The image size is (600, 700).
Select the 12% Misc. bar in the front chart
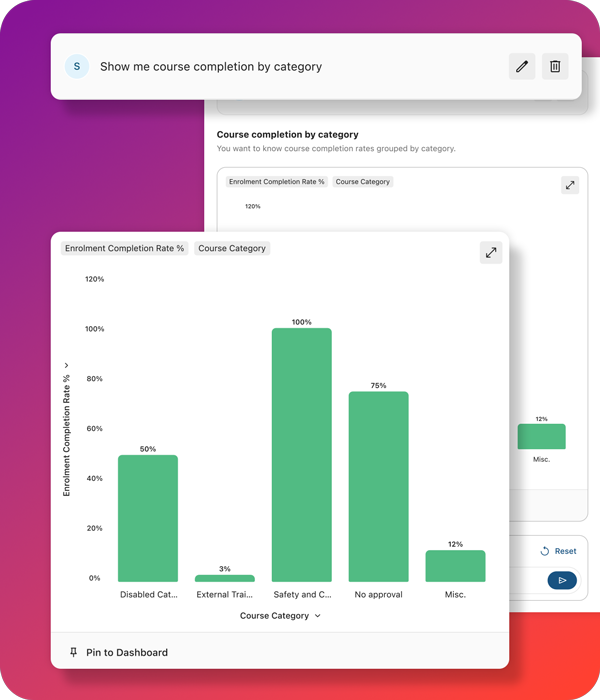pyautogui.click(x=455, y=566)
